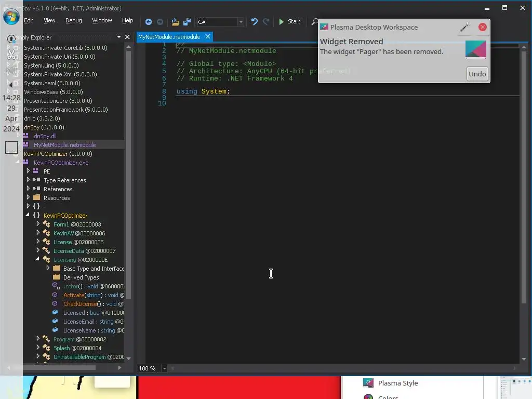Undo with the toolbar undo arrow
The height and width of the screenshot is (399, 532).
tap(254, 22)
